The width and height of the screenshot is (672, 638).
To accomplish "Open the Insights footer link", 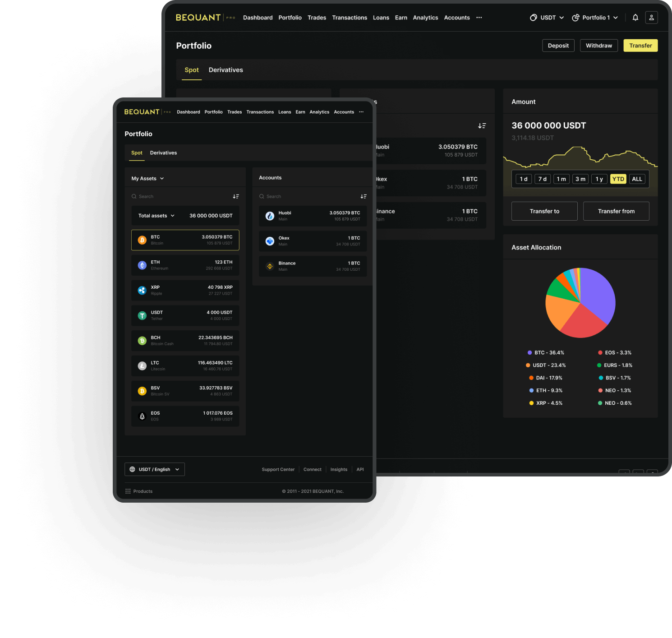I will (339, 469).
